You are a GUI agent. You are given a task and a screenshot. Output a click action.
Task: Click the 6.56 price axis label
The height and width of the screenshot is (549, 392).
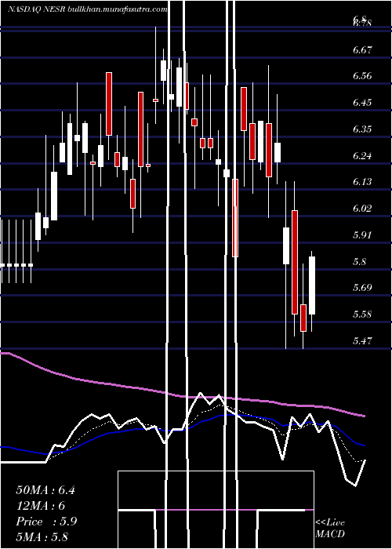(362, 76)
